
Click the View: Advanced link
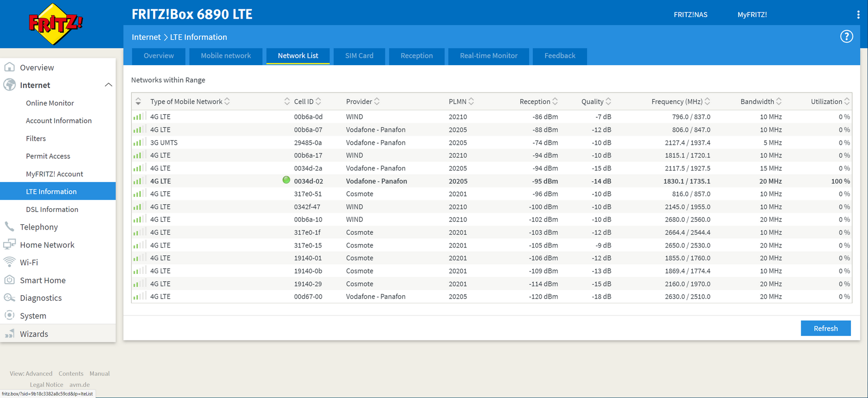31,373
